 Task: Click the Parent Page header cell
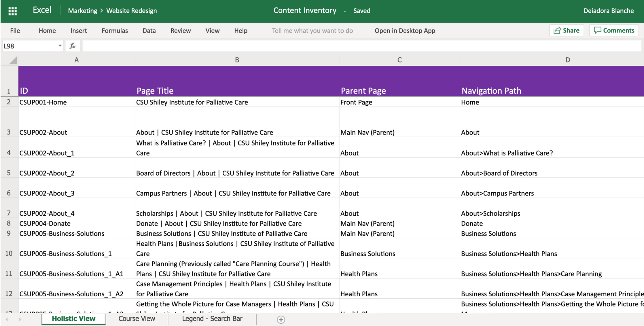(399, 81)
